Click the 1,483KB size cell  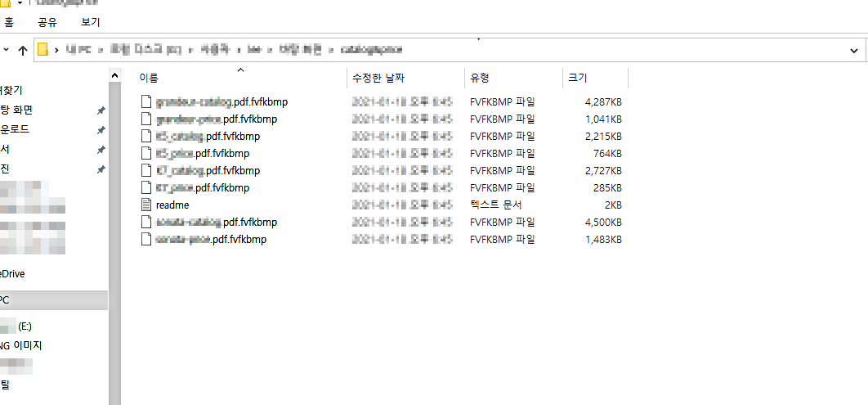[603, 240]
